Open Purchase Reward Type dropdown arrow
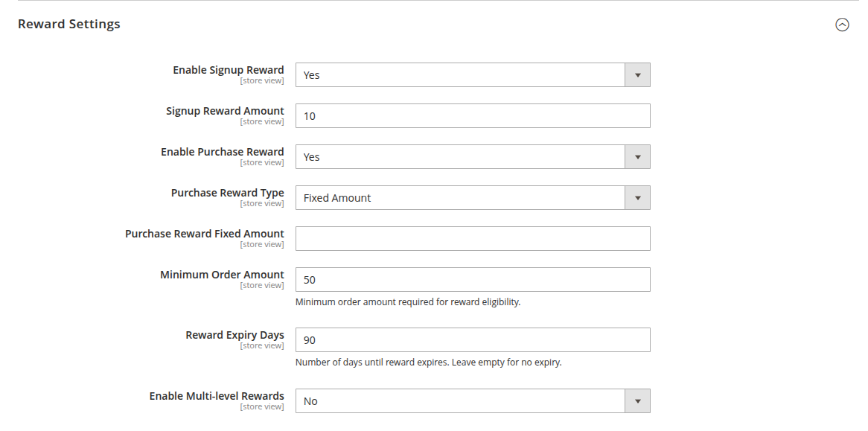This screenshot has width=868, height=431. pyautogui.click(x=637, y=198)
